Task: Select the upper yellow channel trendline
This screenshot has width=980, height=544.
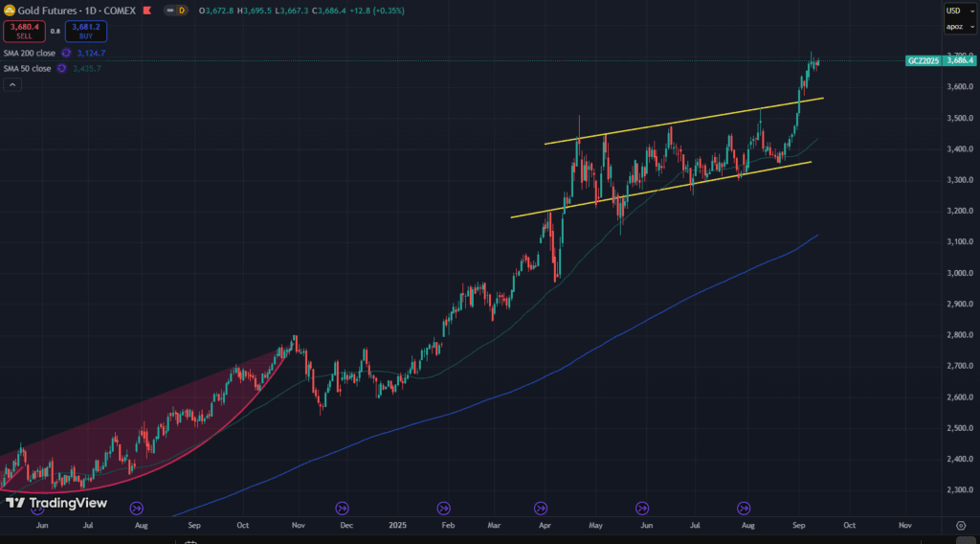Action: tap(670, 122)
